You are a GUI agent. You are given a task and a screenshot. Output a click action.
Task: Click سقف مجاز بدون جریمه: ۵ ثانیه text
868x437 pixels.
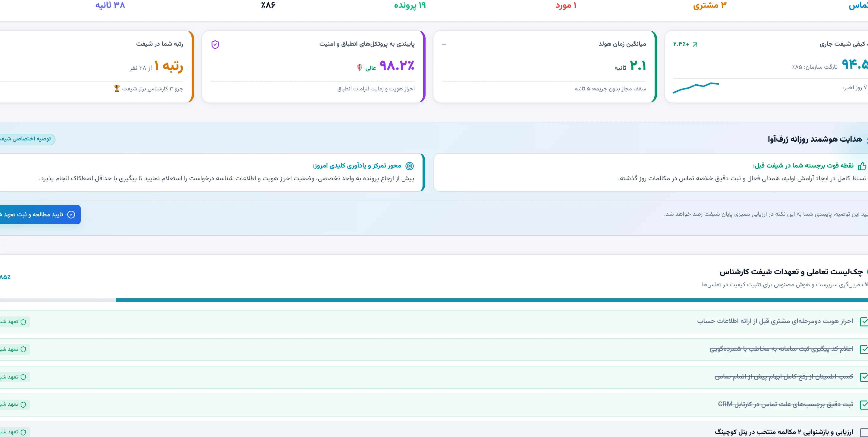pos(611,89)
